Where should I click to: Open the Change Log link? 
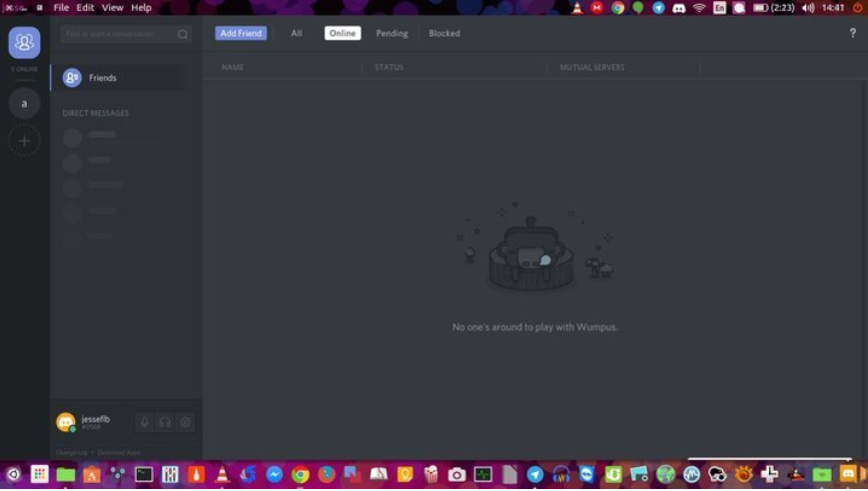click(71, 452)
